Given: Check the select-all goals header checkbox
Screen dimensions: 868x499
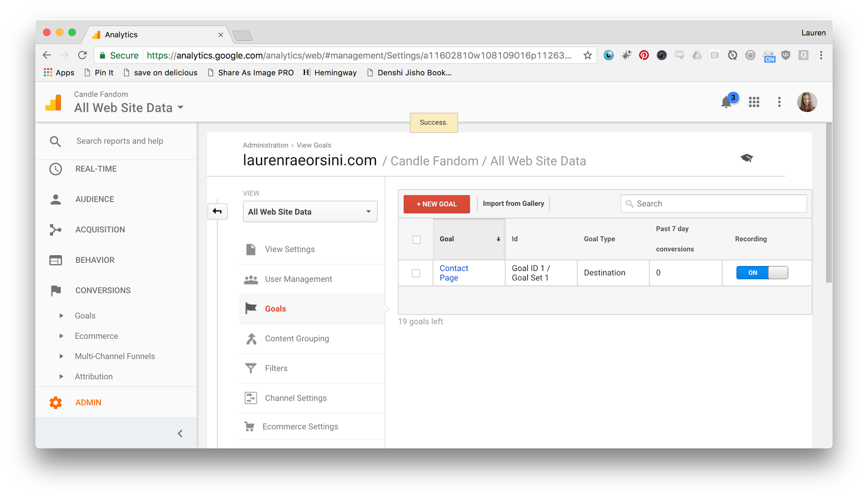Looking at the screenshot, I should (x=417, y=239).
